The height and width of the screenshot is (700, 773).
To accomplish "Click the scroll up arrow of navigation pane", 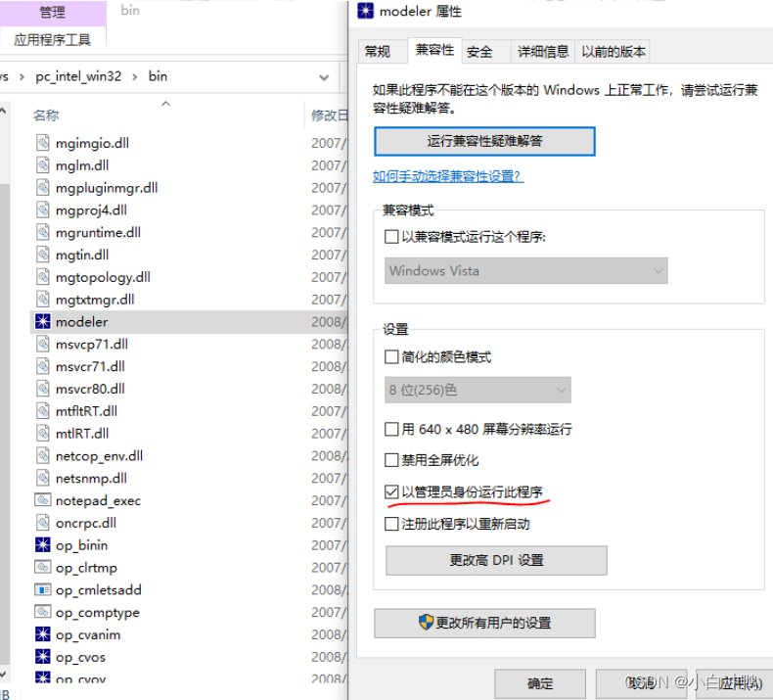I will (4, 111).
